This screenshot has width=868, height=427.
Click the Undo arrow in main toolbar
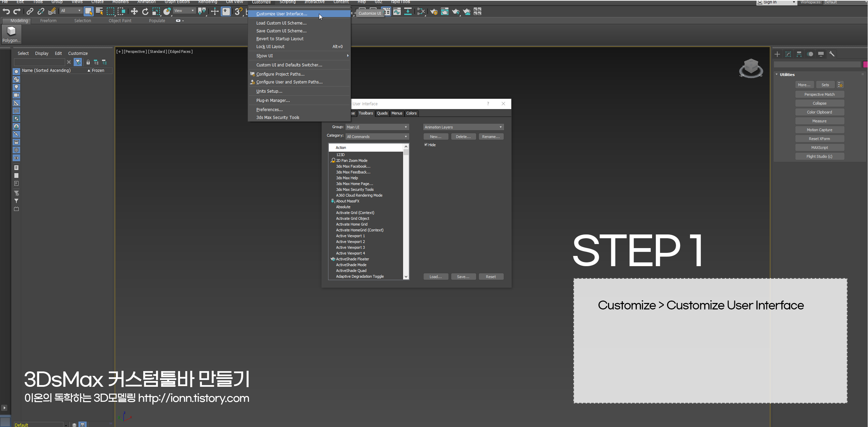(x=6, y=11)
